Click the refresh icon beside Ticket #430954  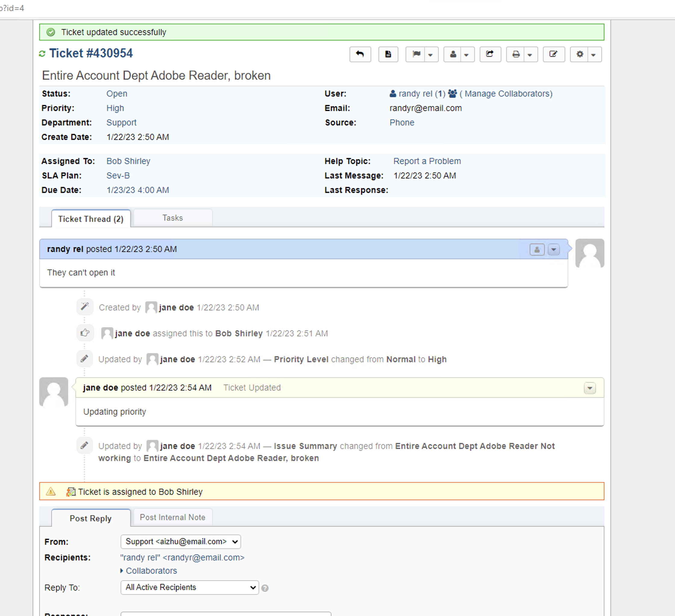(42, 53)
